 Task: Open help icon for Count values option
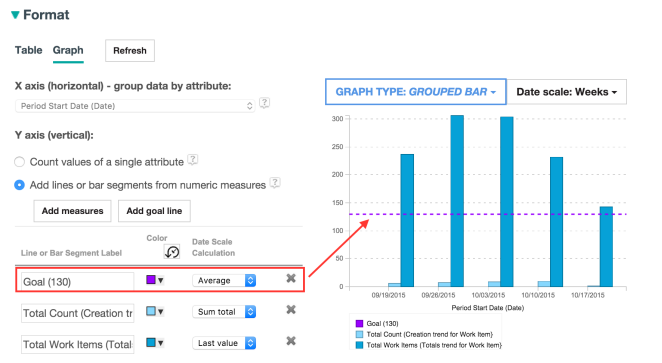point(193,160)
